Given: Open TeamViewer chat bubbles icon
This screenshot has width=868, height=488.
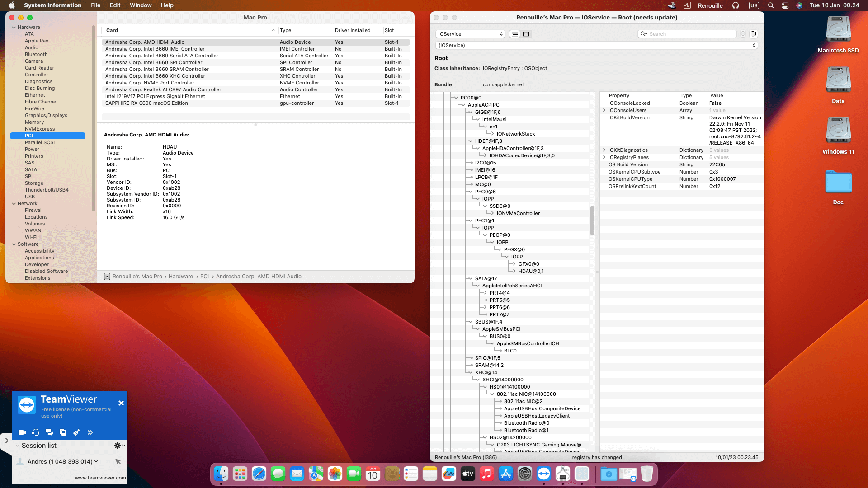Looking at the screenshot, I should pyautogui.click(x=49, y=432).
